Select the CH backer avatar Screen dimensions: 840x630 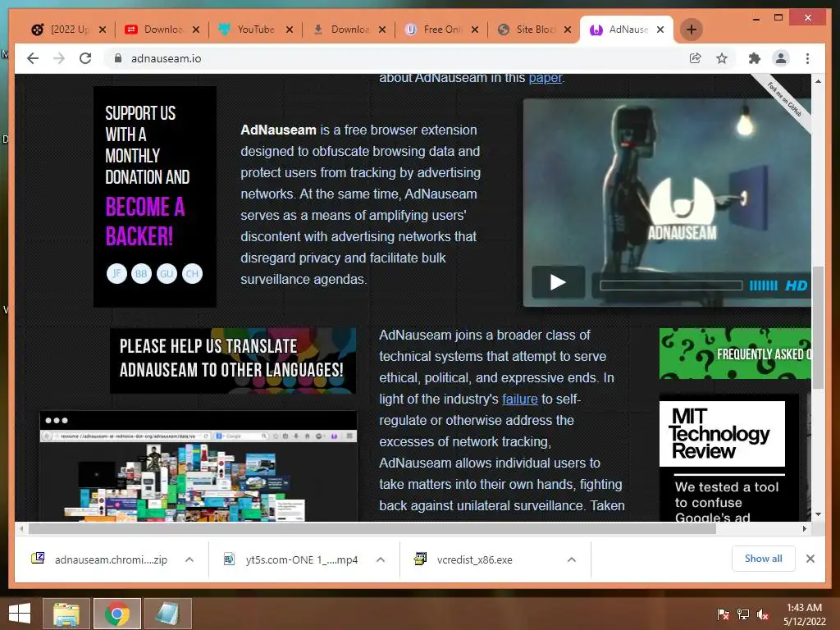(x=192, y=274)
